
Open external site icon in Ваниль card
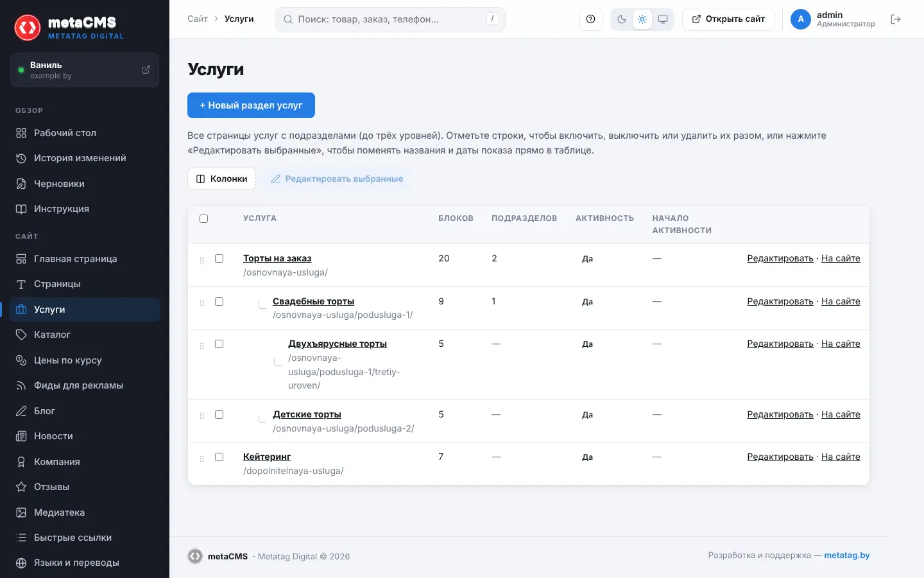[146, 69]
